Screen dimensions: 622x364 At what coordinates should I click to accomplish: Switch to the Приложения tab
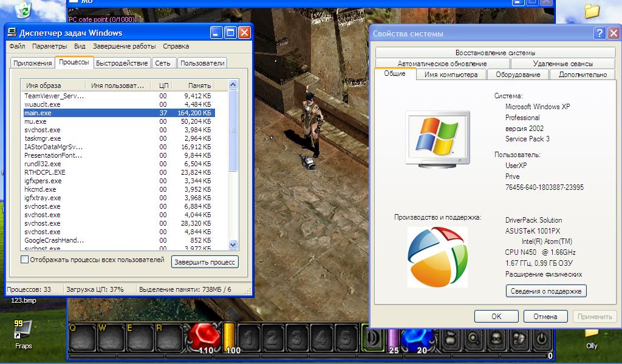[33, 63]
